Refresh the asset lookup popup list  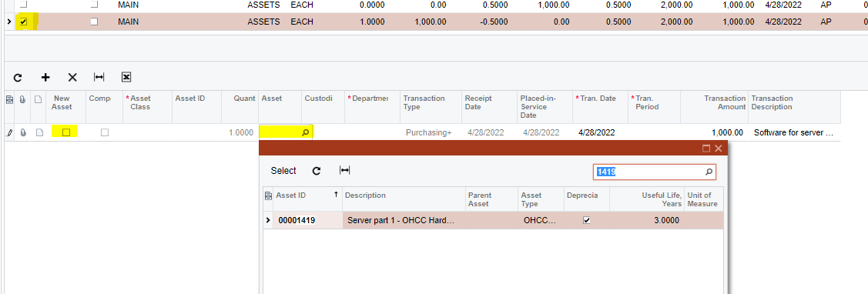click(x=317, y=171)
